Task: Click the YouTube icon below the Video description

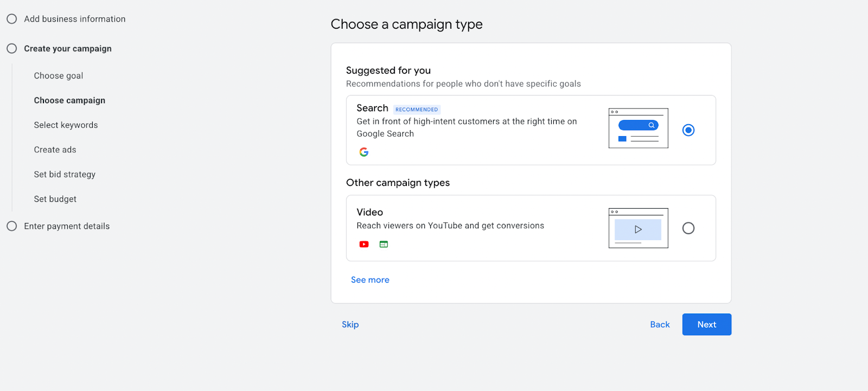Action: (x=364, y=244)
